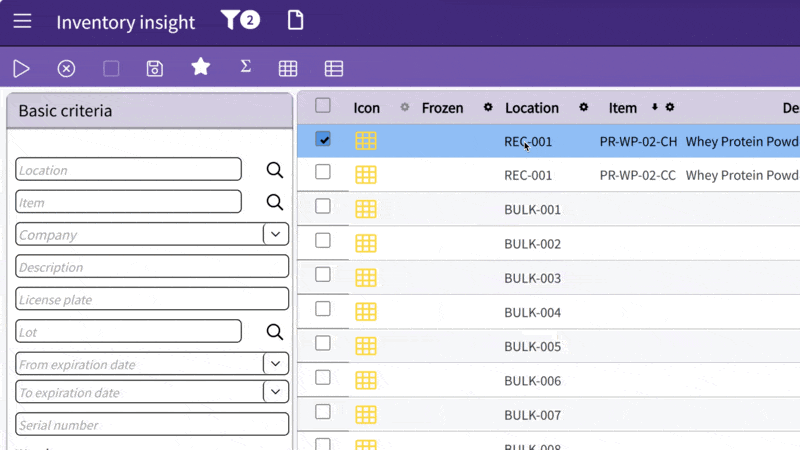Toggle the select-all checkbox in grid header

(323, 106)
